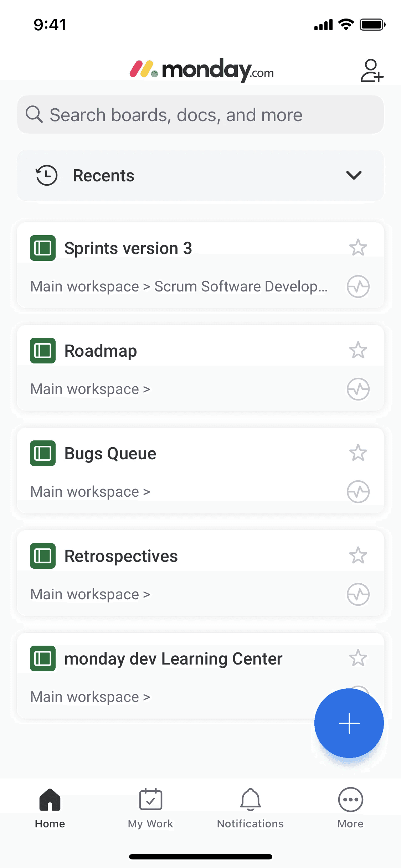401x868 pixels.
Task: Tap the cellular signal bars icon
Action: [x=323, y=25]
